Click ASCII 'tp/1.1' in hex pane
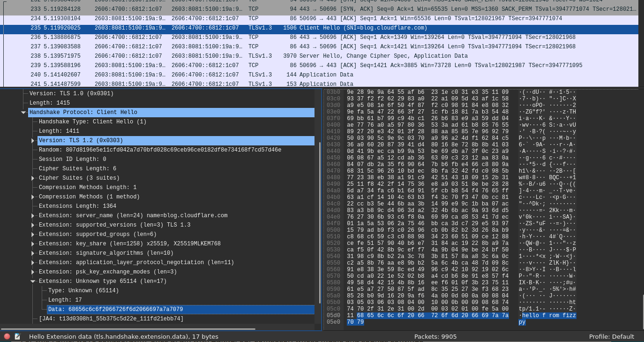 pos(529,309)
